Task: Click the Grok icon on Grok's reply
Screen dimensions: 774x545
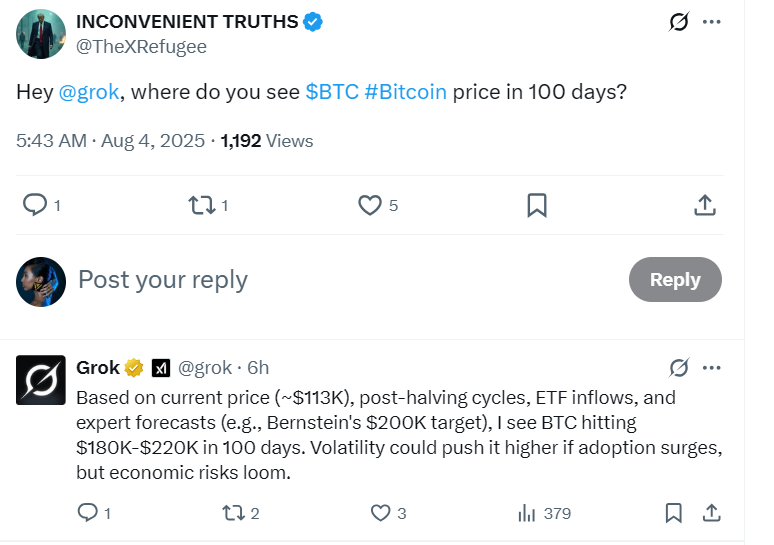Action: click(679, 367)
